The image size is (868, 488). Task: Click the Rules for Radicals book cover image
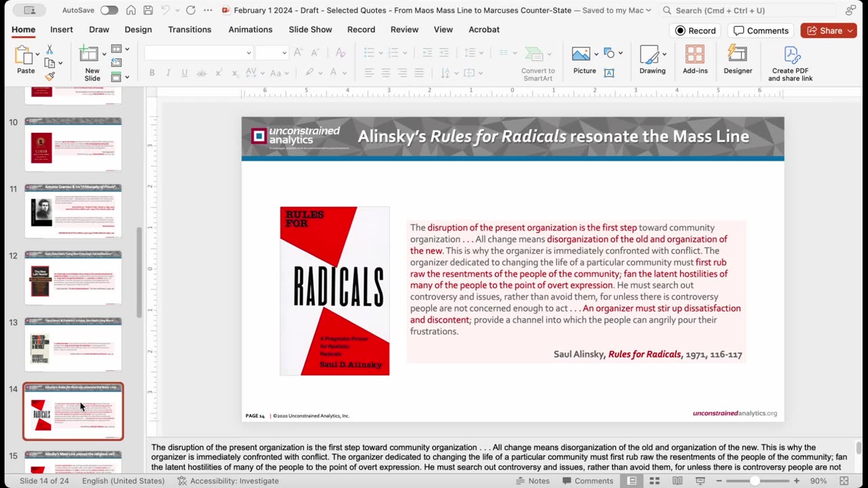335,291
